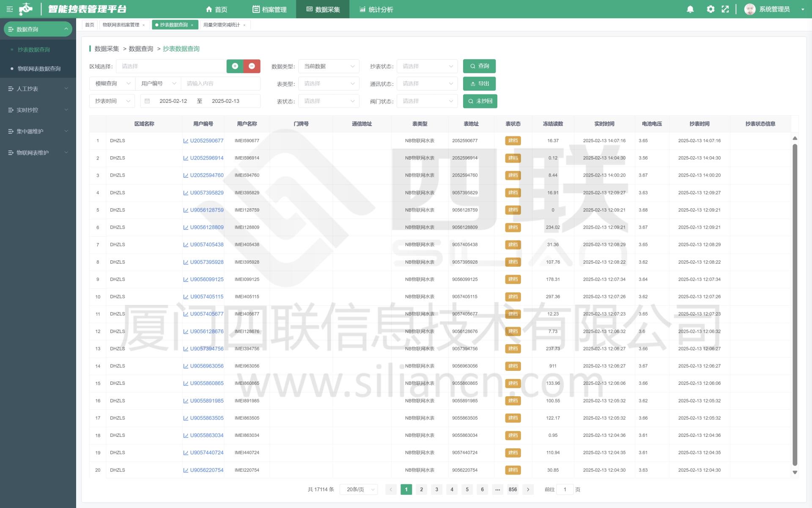Expand the 抄表状态 dropdown
812x508 pixels.
(x=427, y=66)
